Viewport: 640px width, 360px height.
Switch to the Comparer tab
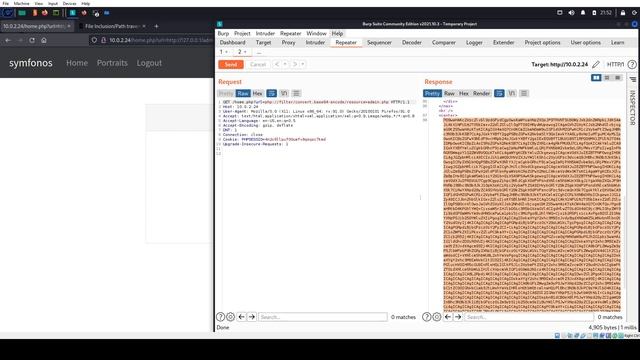[444, 42]
